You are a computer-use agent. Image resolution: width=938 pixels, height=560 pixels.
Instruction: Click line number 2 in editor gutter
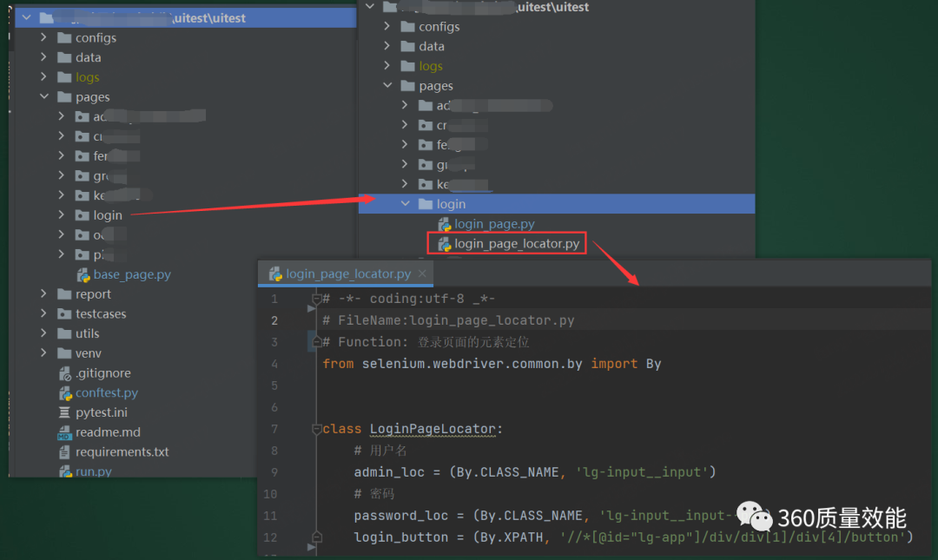tap(274, 320)
